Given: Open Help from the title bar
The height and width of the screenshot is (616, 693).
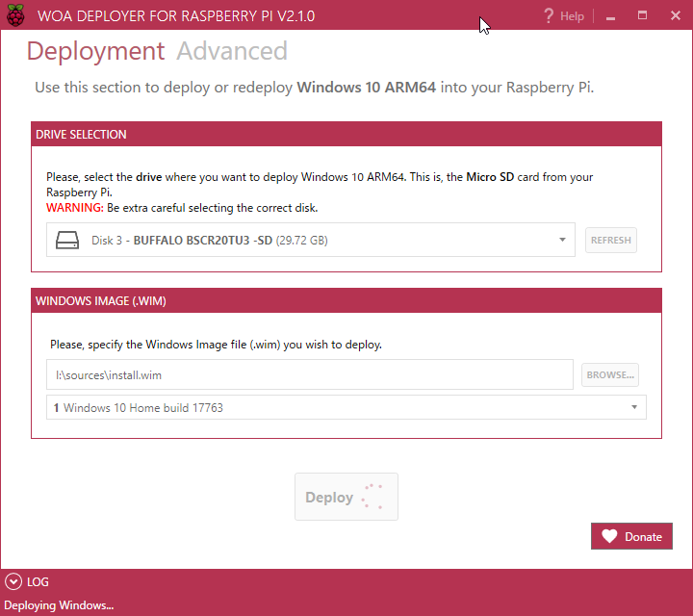Looking at the screenshot, I should 564,16.
